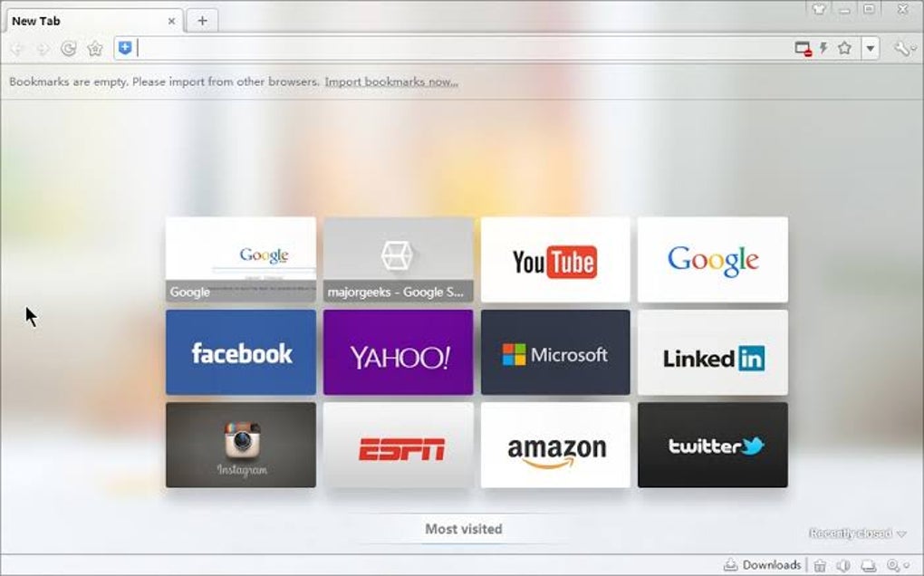Viewport: 924px width, 576px height.
Task: Click the blue shield icon in the address bar
Action: click(x=124, y=48)
